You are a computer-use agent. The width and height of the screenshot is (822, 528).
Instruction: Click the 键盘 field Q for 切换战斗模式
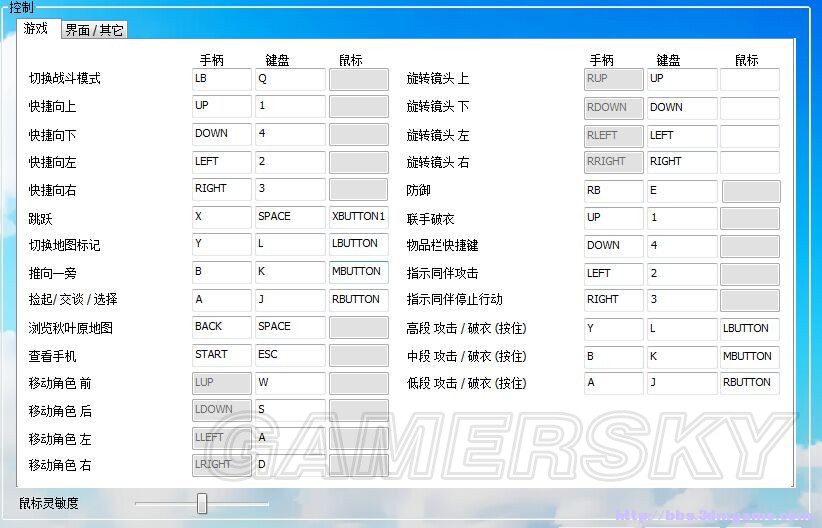(x=290, y=79)
